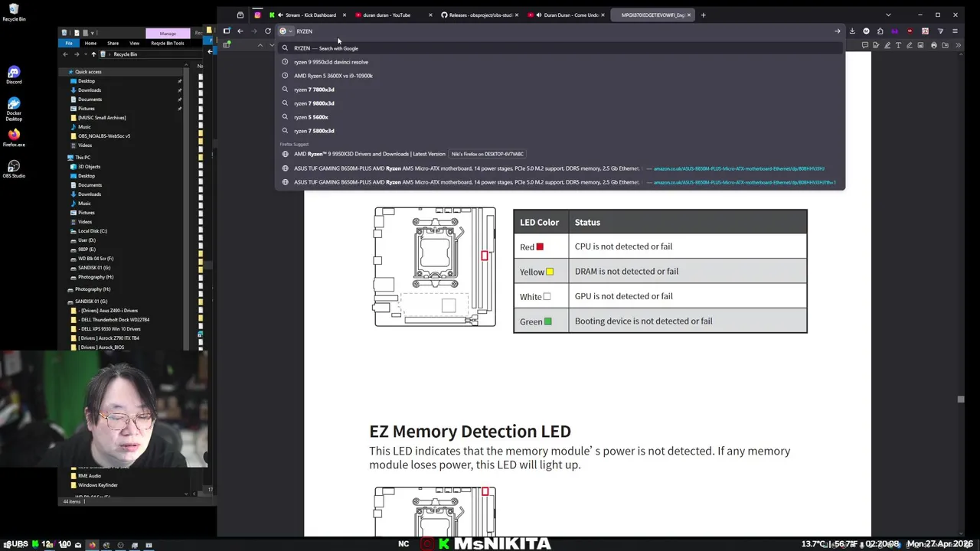Open second ASUS TUF GAMING B650M-PLUS amazon suggestion

(560, 182)
